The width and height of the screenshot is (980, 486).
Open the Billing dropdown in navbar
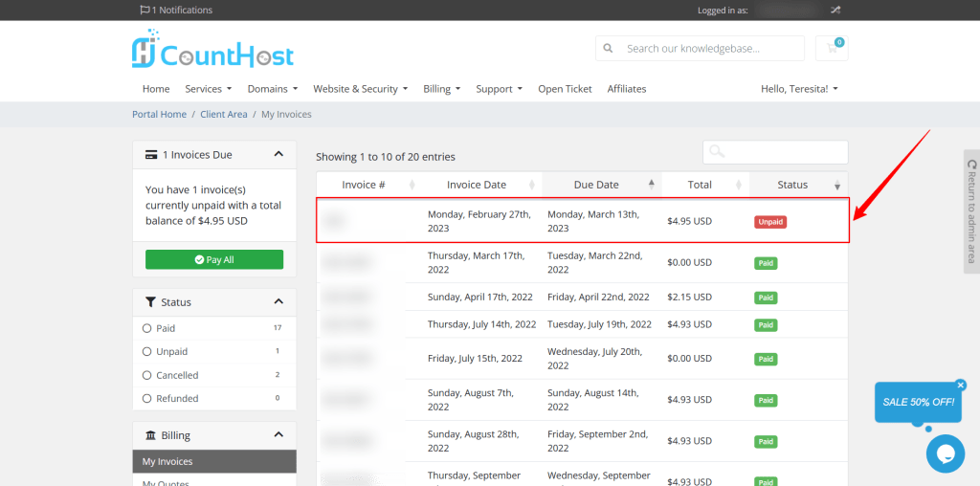coord(442,89)
